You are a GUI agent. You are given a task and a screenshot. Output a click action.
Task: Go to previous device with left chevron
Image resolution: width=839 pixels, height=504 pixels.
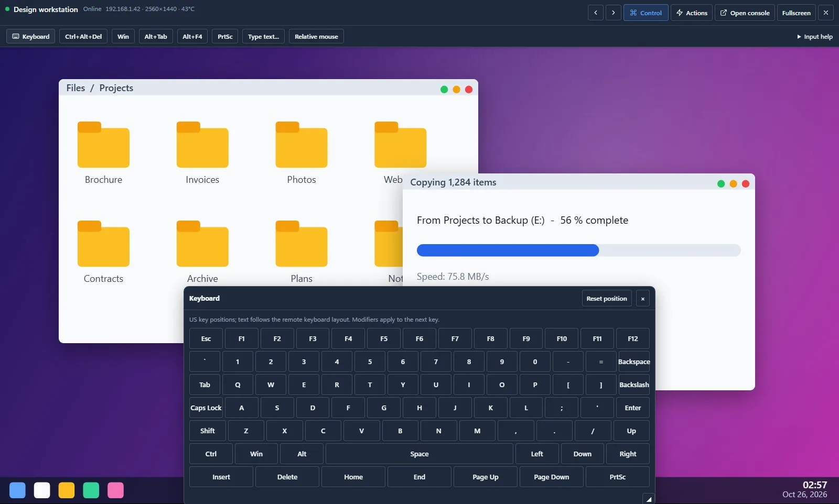596,13
